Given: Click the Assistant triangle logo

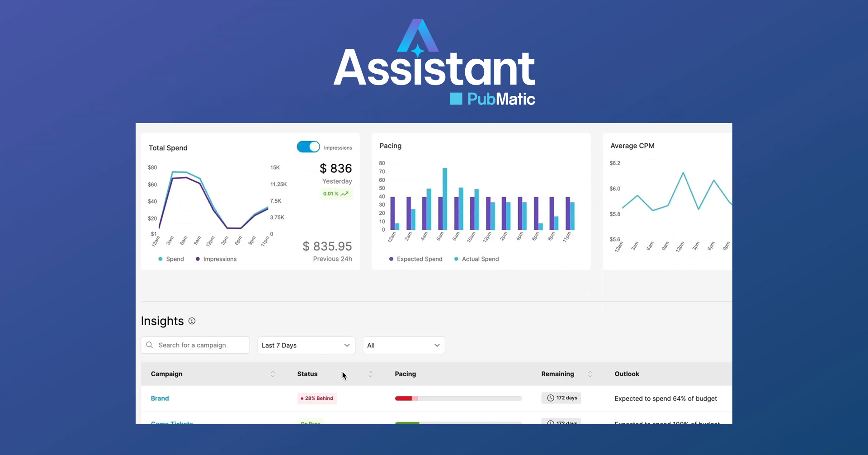Looking at the screenshot, I should [x=418, y=36].
